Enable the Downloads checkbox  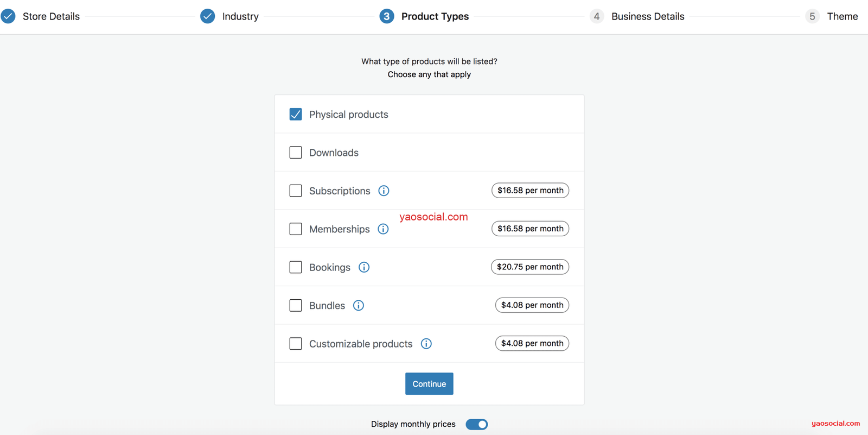tap(296, 153)
